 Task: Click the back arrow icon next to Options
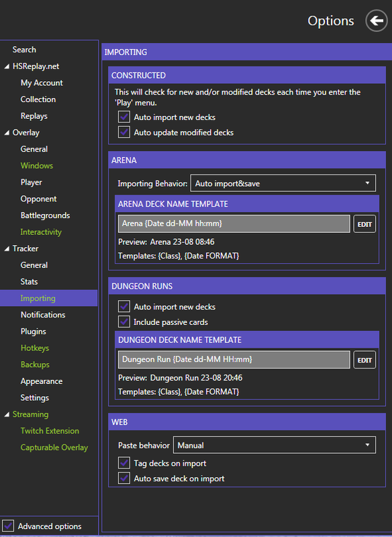pos(377,21)
